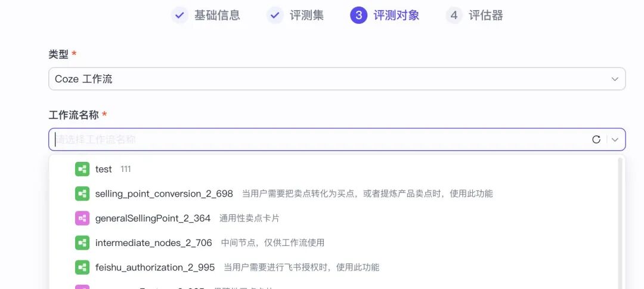The image size is (644, 289).
Task: Click the workflow icon beside intermediate_nodes_2_706
Action: coord(82,243)
